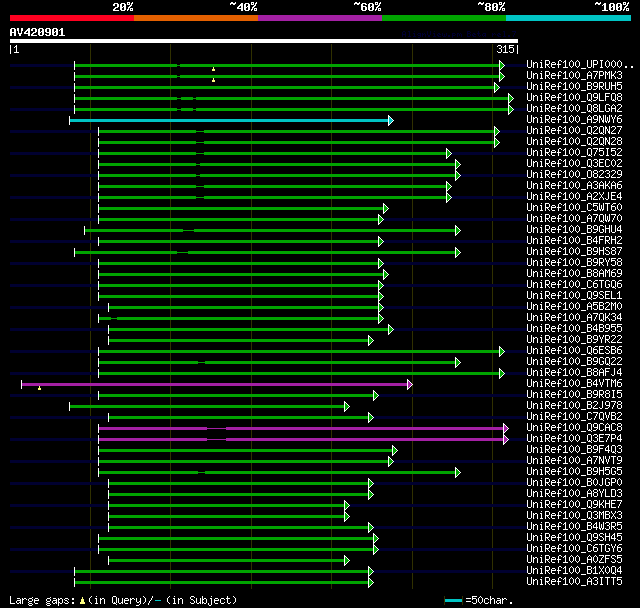The image size is (640, 608).
Task: Click the 315 query end position label
Action: 505,49
